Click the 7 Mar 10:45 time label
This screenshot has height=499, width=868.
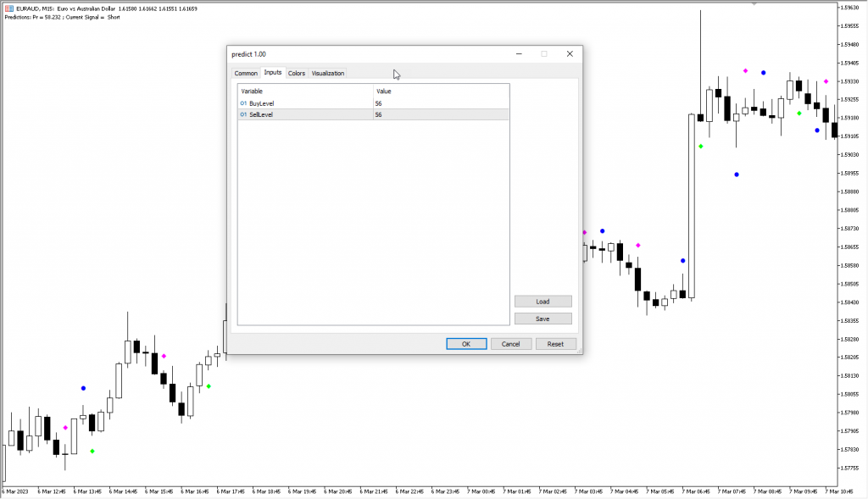click(x=839, y=491)
